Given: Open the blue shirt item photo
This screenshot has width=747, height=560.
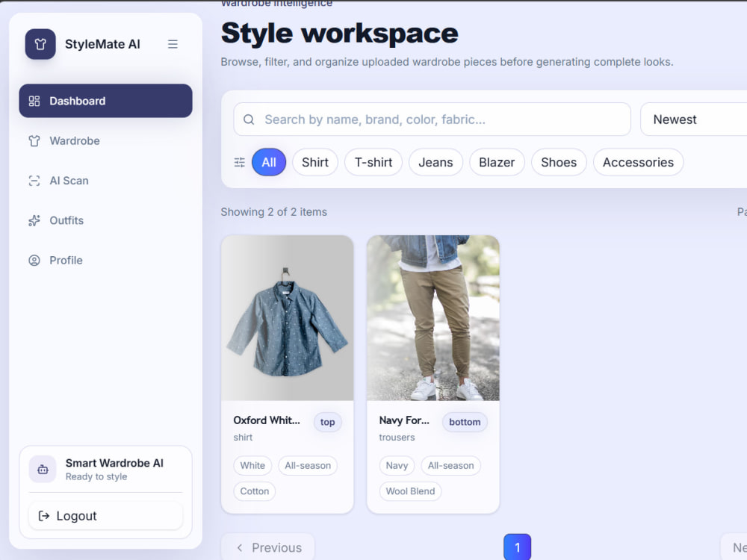Looking at the screenshot, I should pyautogui.click(x=288, y=318).
